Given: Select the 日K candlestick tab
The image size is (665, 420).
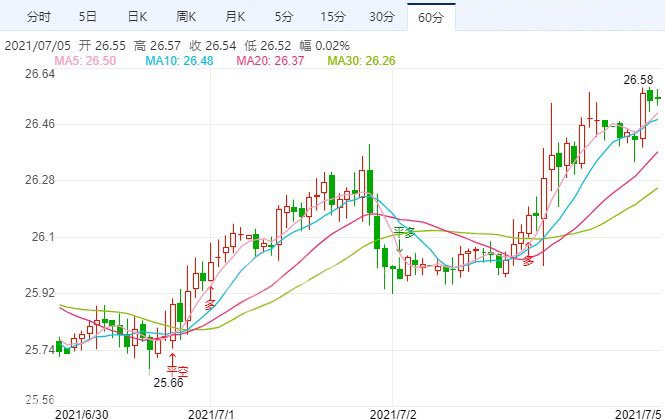Looking at the screenshot, I should 137,17.
